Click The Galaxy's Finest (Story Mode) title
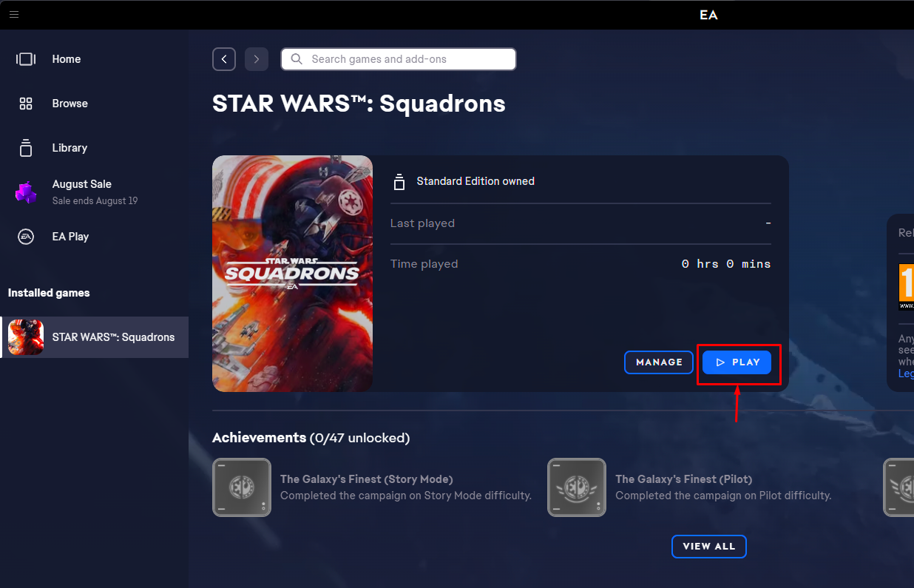914x588 pixels. click(367, 479)
